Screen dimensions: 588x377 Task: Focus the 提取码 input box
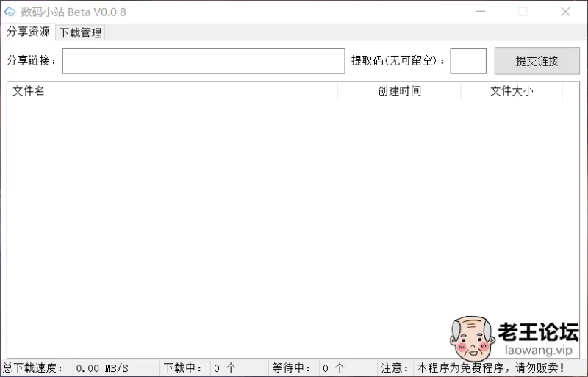pos(467,61)
